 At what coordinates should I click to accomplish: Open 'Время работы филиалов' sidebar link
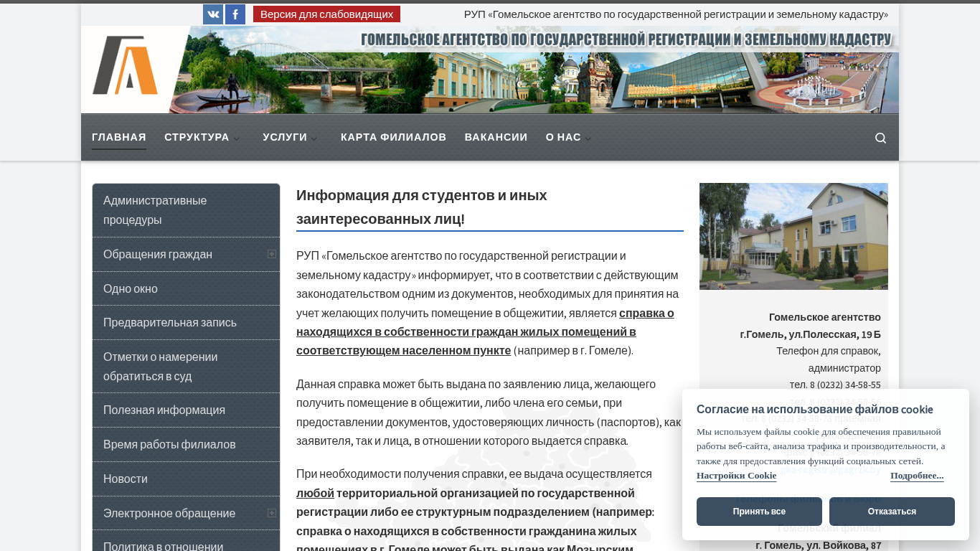point(186,445)
